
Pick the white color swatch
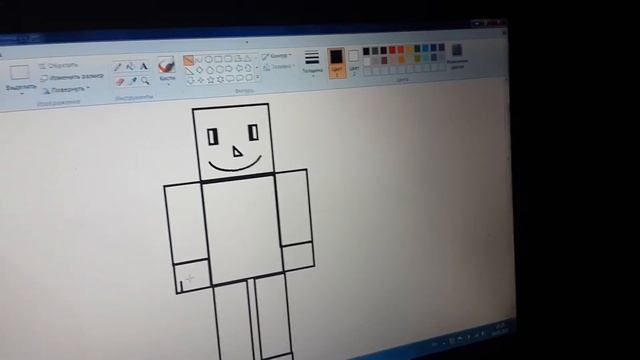pos(367,61)
